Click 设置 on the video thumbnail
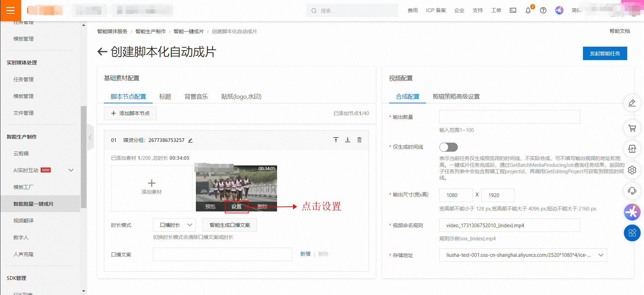Image resolution: width=644 pixels, height=295 pixels. tap(236, 207)
